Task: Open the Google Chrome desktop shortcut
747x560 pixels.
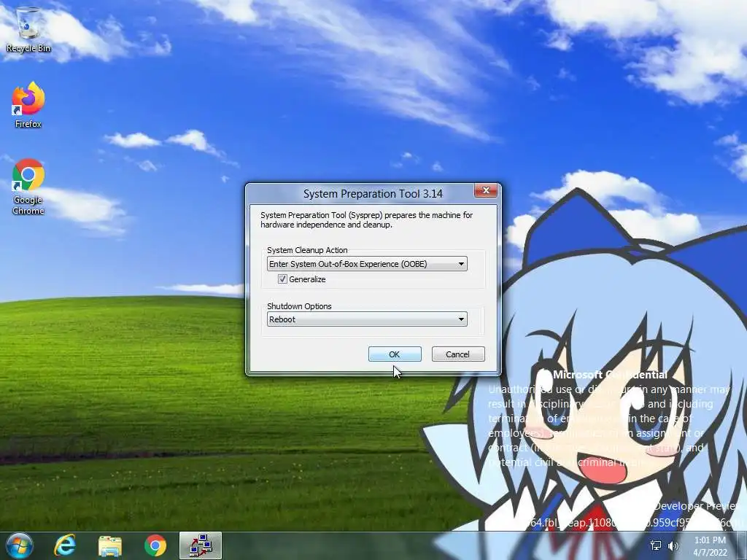Action: click(x=28, y=187)
